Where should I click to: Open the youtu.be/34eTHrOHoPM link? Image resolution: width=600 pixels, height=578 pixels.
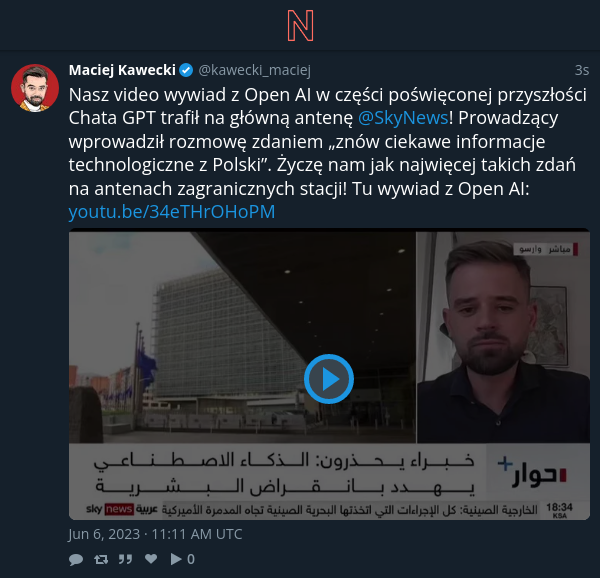172,212
